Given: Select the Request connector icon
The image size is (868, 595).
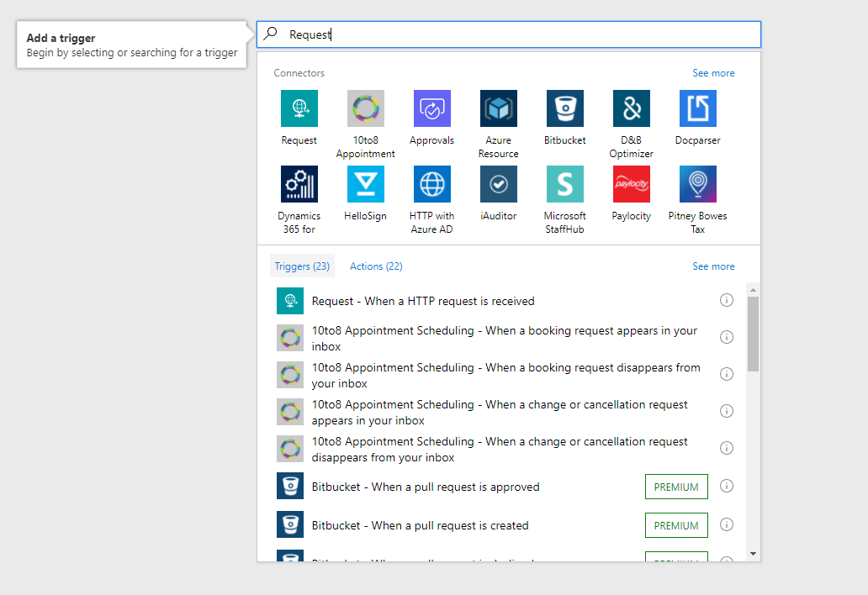Looking at the screenshot, I should point(299,108).
